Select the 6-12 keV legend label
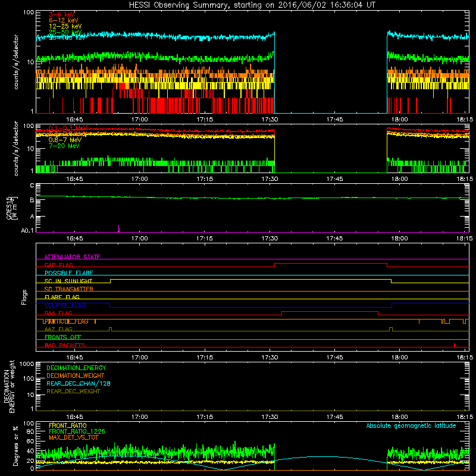Viewport: 476px width, 476px height. (64, 20)
